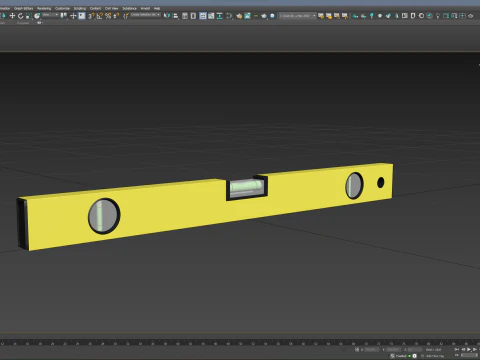Open Rendered Frame Window
Screen dimensions: 480x360
pos(247,16)
